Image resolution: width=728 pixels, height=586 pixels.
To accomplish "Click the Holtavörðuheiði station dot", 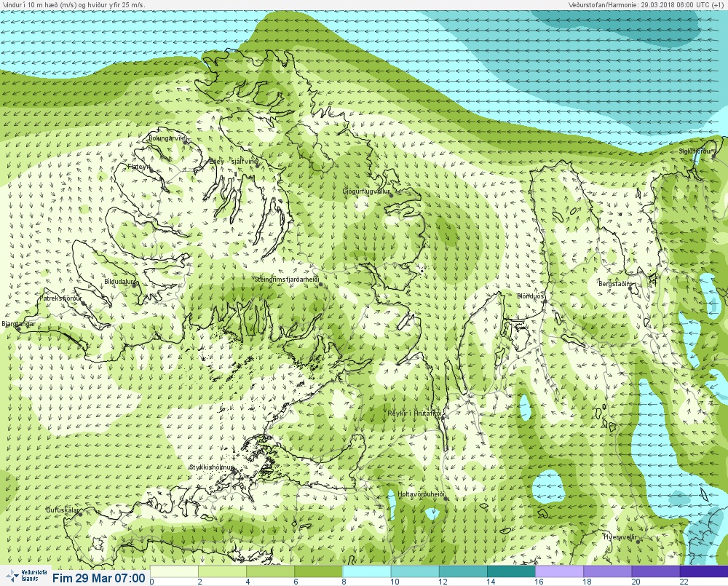I will click(446, 499).
